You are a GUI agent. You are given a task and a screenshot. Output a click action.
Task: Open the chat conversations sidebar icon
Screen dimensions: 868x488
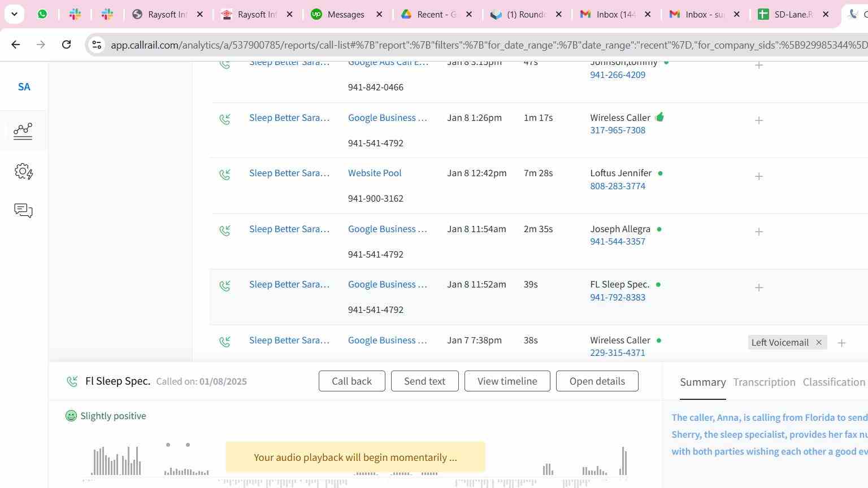(23, 211)
